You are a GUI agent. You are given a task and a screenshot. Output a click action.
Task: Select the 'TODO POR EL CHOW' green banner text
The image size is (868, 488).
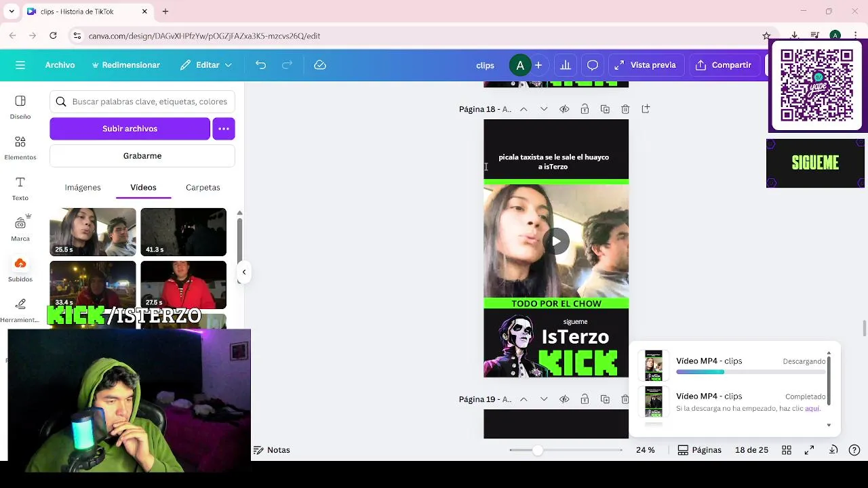pyautogui.click(x=556, y=304)
